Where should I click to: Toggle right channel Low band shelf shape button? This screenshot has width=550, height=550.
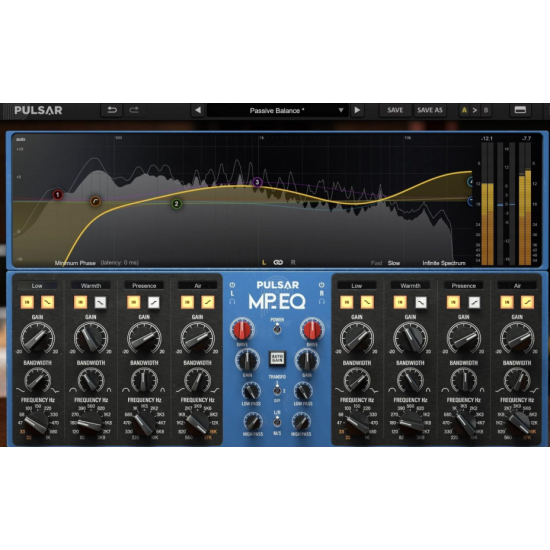pyautogui.click(x=367, y=302)
